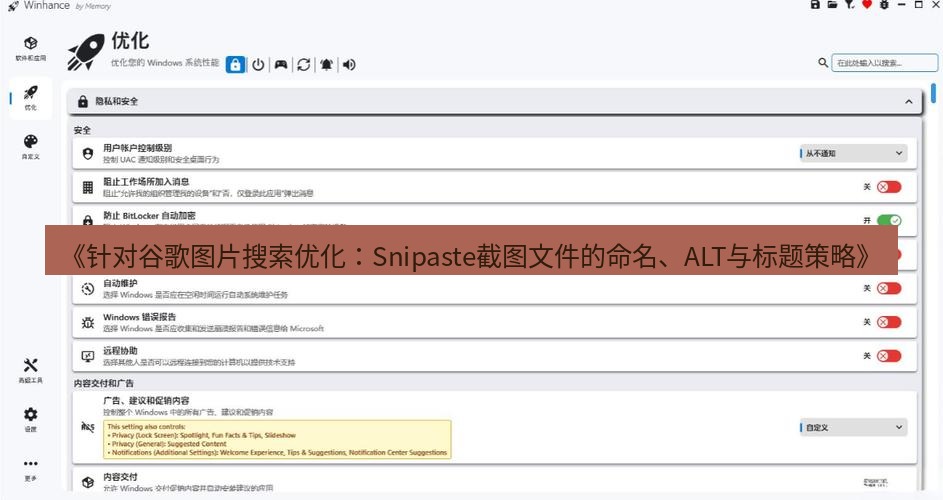Click the 广告、建议和促销内容 row title

(146, 400)
